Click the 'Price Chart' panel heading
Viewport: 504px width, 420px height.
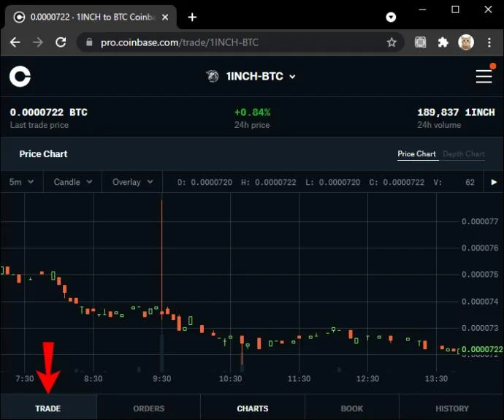tap(43, 154)
